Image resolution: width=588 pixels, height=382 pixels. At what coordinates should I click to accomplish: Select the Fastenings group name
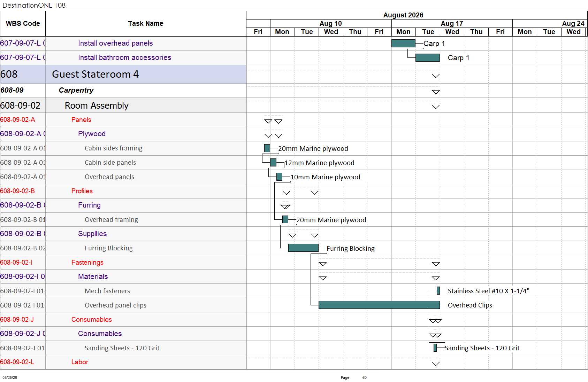click(x=87, y=263)
